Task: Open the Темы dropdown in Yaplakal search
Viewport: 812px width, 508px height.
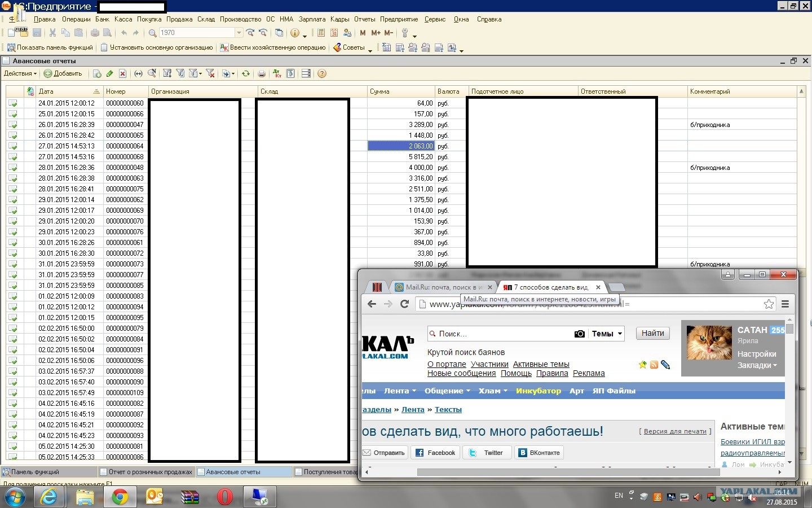Action: (x=607, y=334)
